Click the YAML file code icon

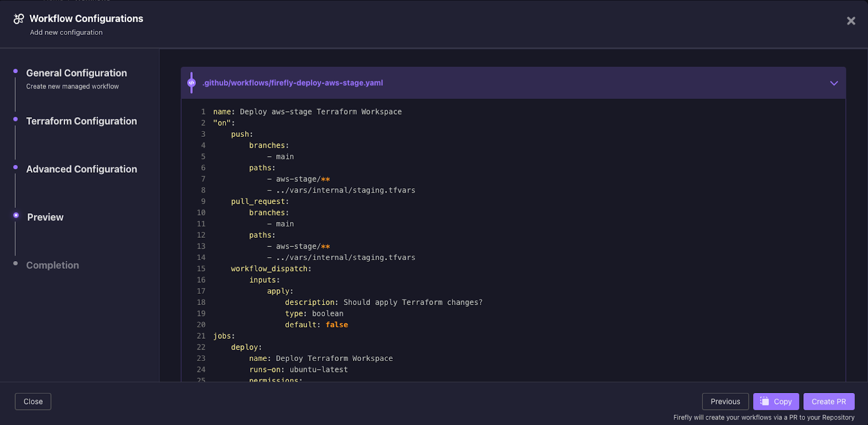(x=192, y=83)
